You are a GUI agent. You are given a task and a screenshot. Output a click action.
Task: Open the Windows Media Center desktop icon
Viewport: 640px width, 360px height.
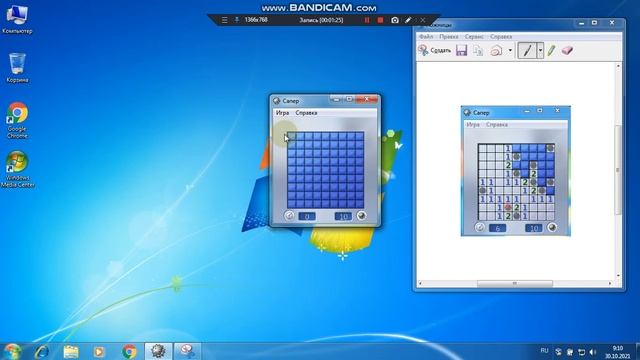(17, 169)
